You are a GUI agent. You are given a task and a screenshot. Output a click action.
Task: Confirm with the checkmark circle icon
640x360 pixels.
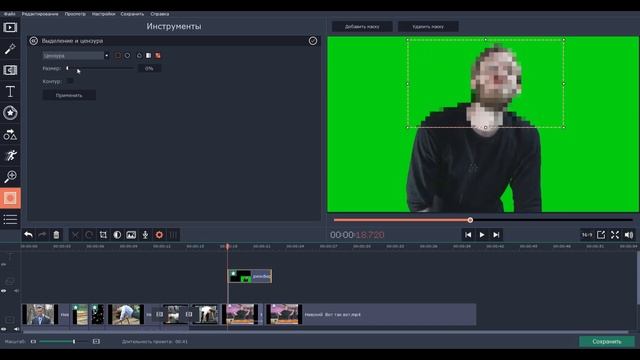click(313, 41)
